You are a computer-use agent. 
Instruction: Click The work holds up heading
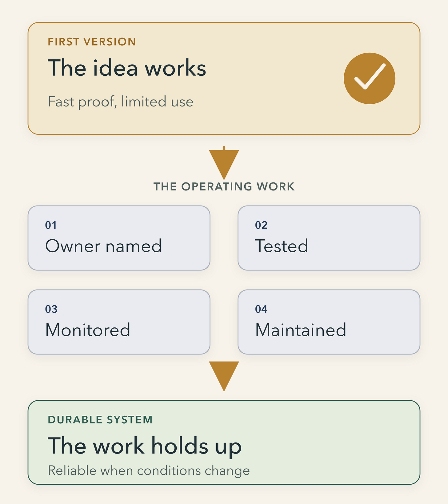(145, 446)
